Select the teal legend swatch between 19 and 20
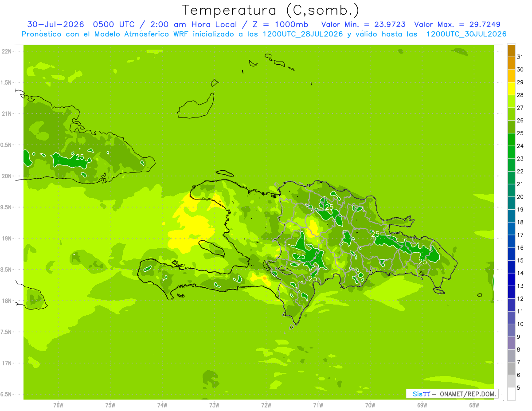Screen dimensions: 532x411 tap(511, 204)
